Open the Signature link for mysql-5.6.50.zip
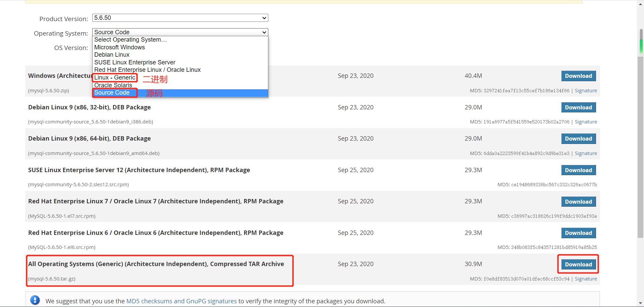 [x=586, y=91]
